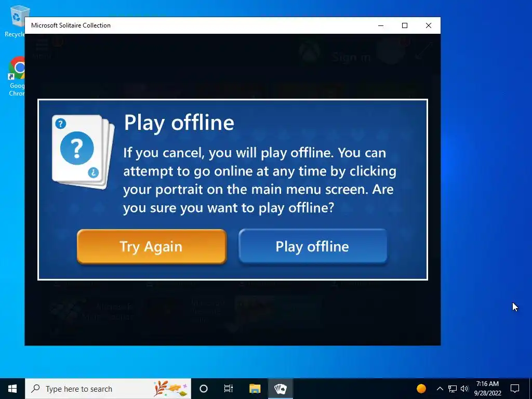Click the autumn leaves search highlight icon

pos(170,389)
